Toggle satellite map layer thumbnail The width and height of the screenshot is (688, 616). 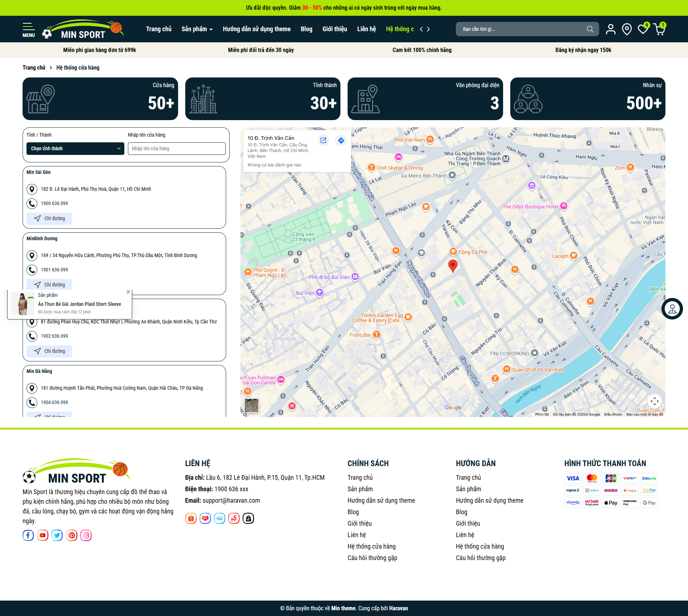point(251,405)
